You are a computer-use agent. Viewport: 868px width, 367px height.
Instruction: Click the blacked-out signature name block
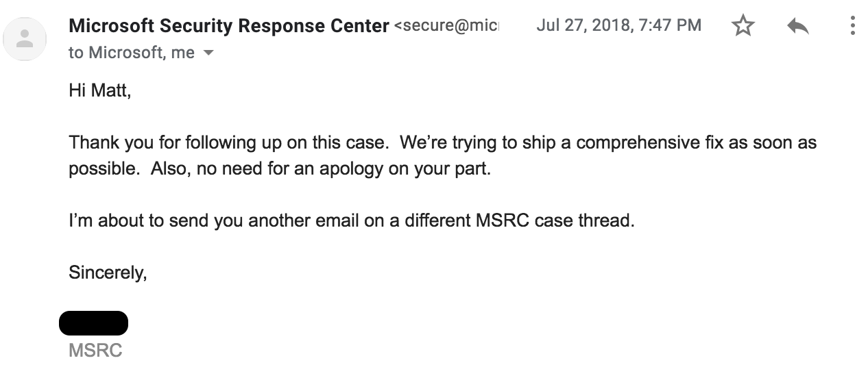(93, 323)
